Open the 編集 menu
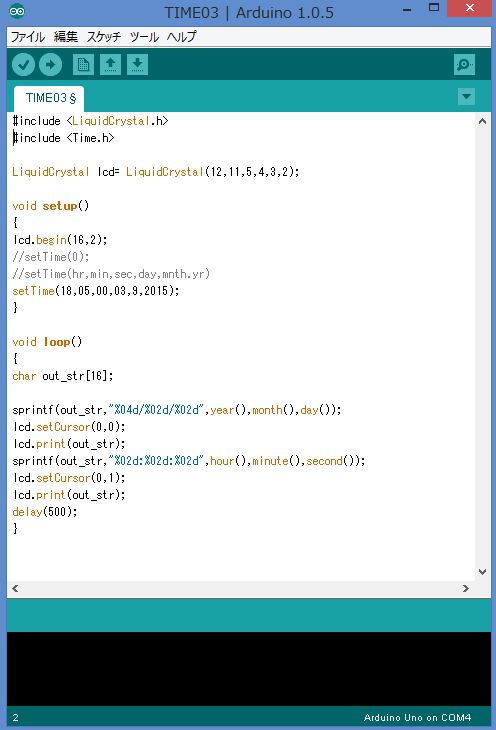This screenshot has height=730, width=496. coord(66,37)
